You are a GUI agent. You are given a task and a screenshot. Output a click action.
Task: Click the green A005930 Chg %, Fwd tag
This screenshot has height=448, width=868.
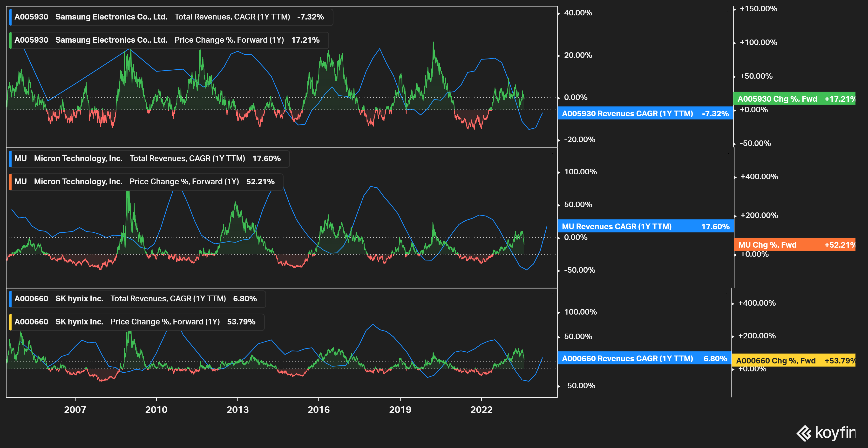tap(794, 99)
